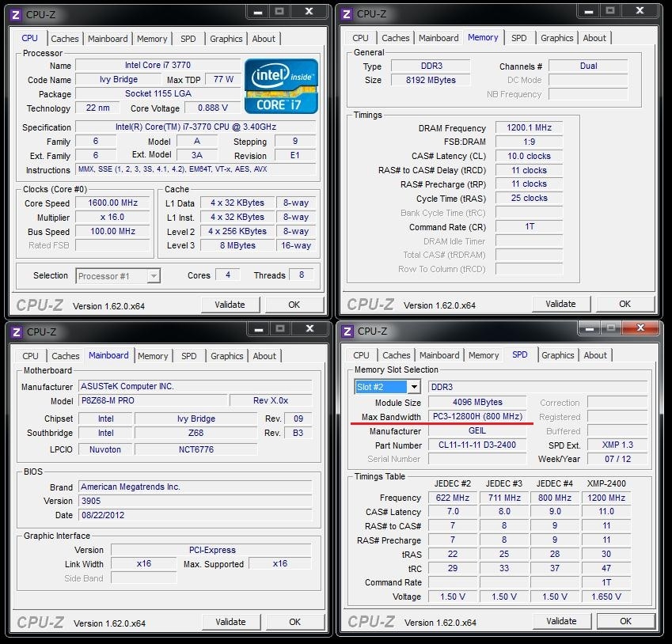Click Validate in the CPU window
Image resolution: width=672 pixels, height=644 pixels.
click(230, 305)
